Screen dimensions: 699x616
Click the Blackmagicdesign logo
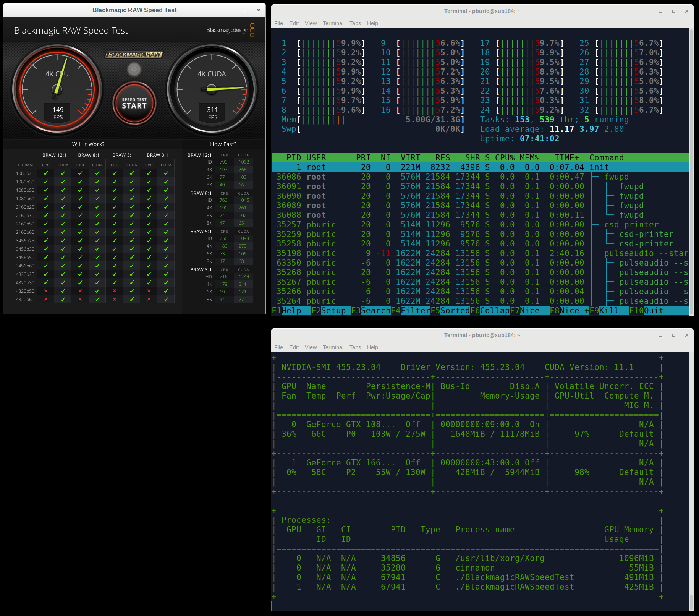(x=230, y=30)
